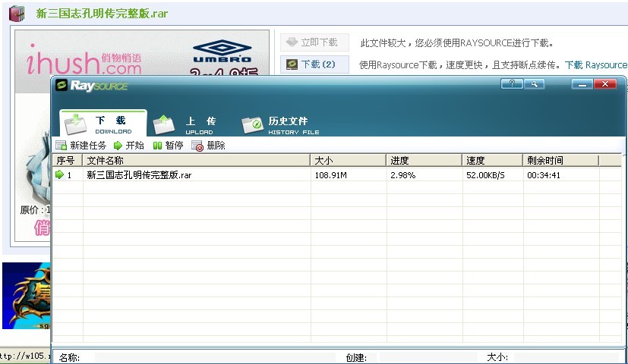Sort by 序号 column header
This screenshot has width=628, height=364.
click(68, 161)
